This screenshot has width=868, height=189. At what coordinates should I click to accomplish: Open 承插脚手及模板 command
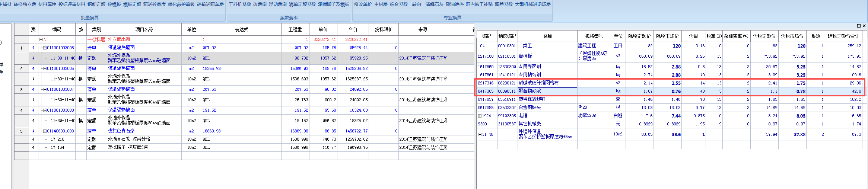click(334, 4)
